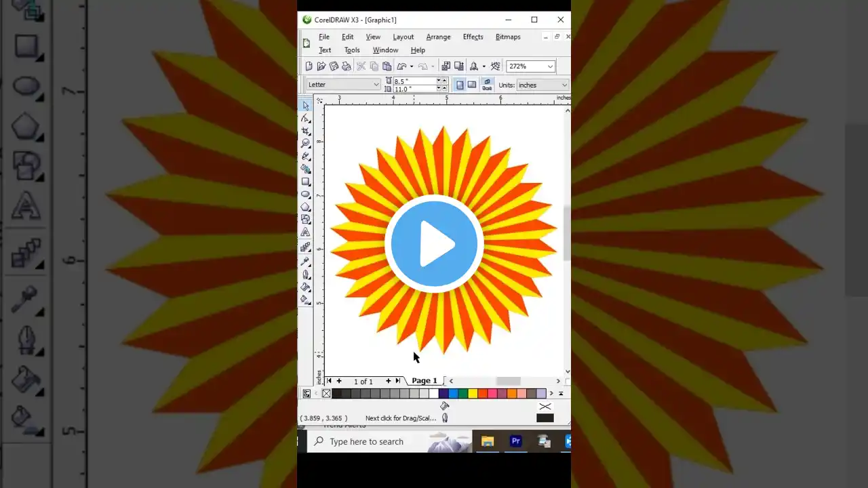Viewport: 868px width, 488px height.
Task: Click the Open file icon
Action: (x=321, y=66)
